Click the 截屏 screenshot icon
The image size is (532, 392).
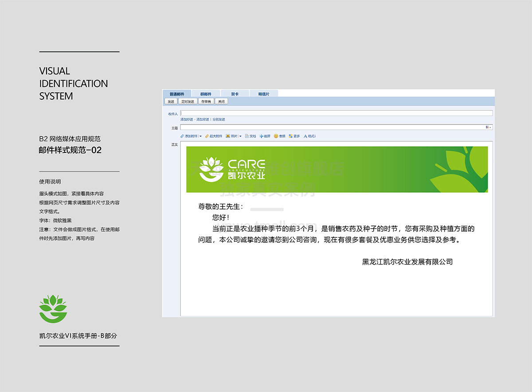262,136
